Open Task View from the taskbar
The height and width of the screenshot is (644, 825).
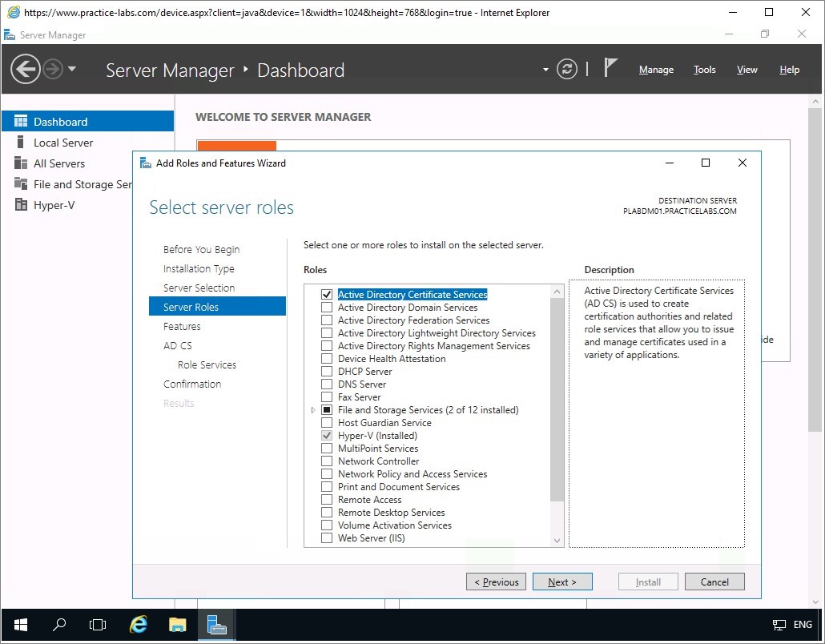(98, 625)
